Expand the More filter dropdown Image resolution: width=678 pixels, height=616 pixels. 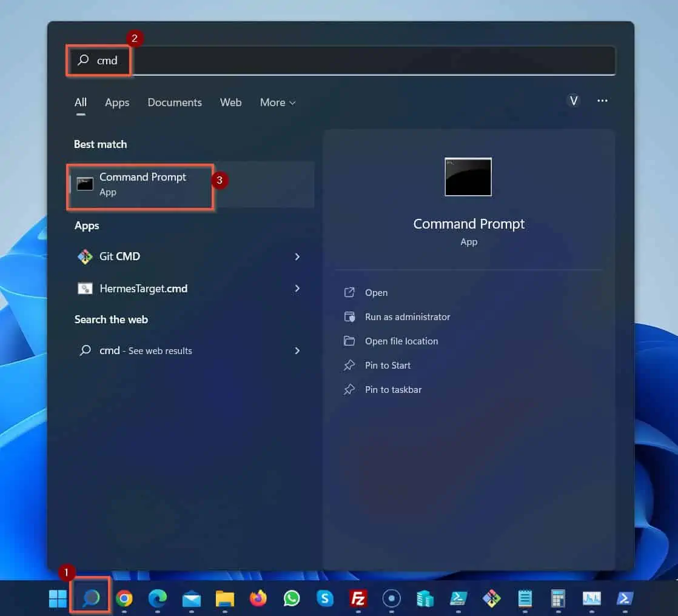[278, 102]
